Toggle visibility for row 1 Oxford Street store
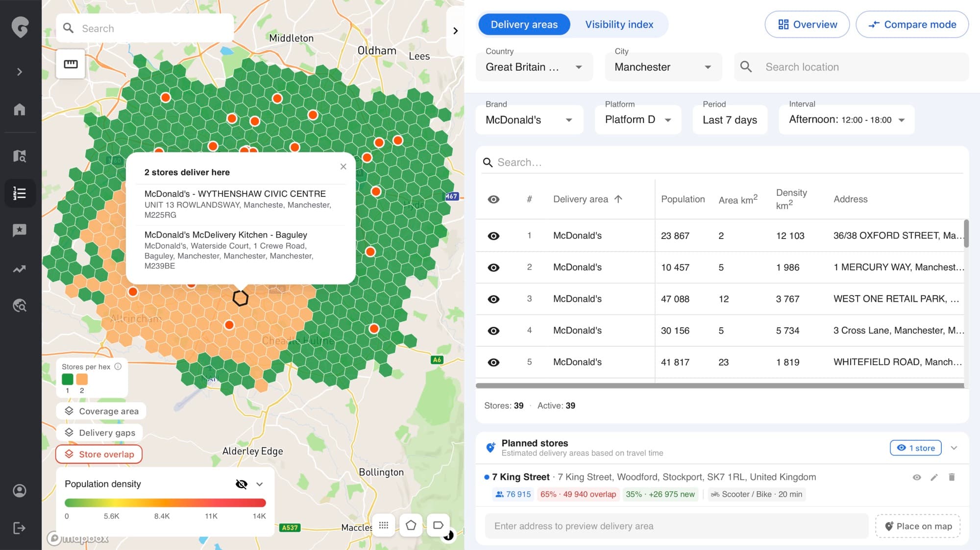Viewport: 980px width, 550px height. click(x=493, y=236)
